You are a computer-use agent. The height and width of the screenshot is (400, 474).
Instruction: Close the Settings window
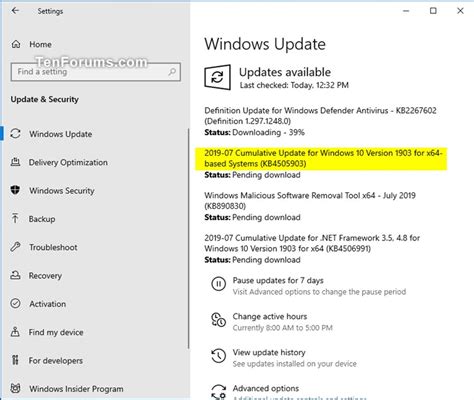click(x=460, y=11)
